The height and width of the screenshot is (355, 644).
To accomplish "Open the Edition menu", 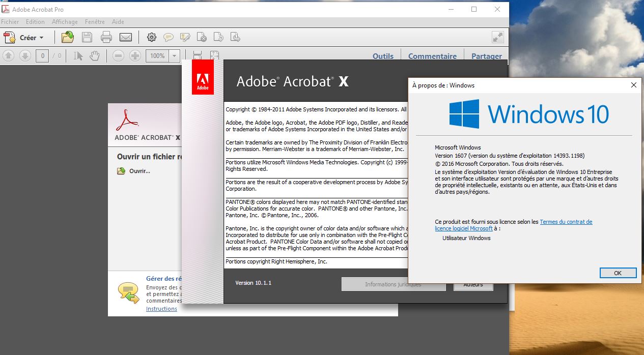I will [35, 22].
